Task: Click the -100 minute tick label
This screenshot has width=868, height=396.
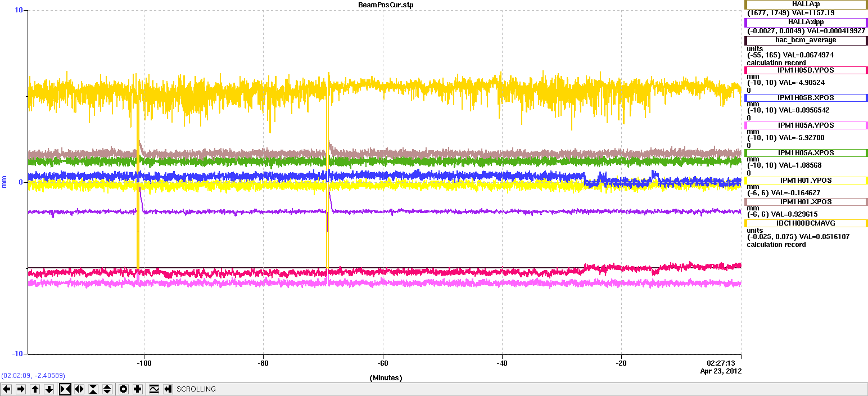Action: (x=144, y=363)
